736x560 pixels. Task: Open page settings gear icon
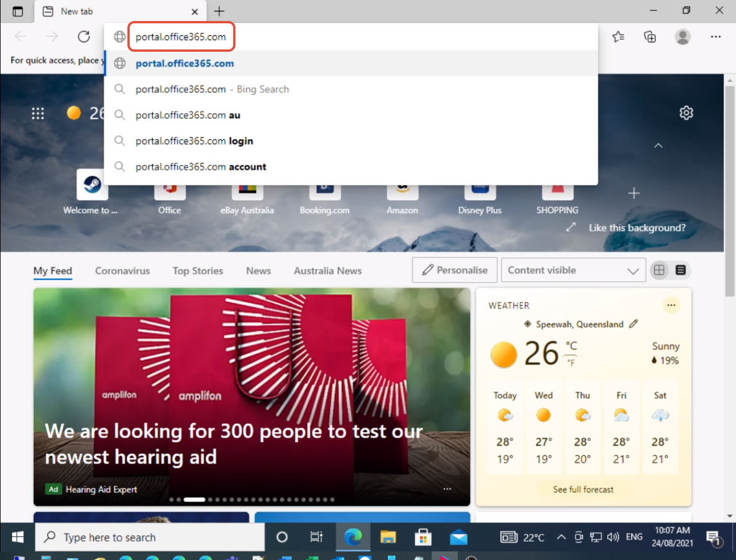[x=687, y=113]
